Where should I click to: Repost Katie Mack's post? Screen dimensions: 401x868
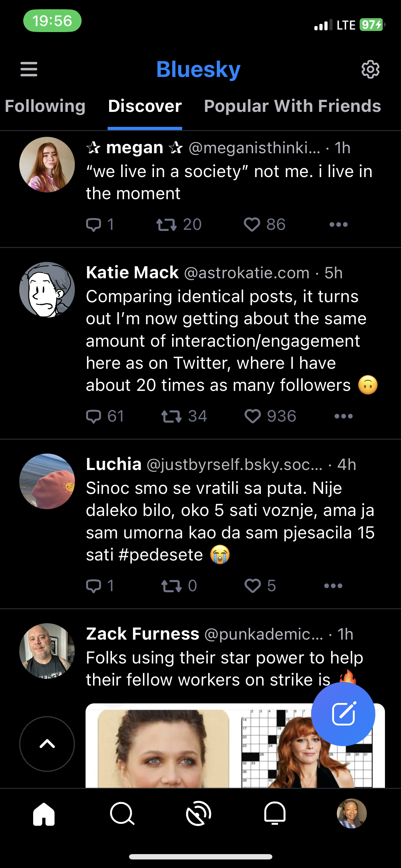tap(171, 416)
